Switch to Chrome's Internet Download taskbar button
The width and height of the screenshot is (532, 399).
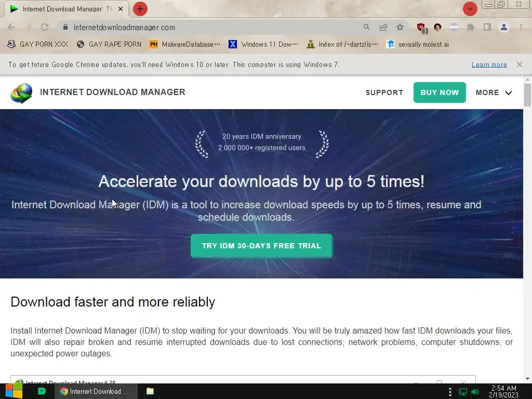(x=96, y=391)
